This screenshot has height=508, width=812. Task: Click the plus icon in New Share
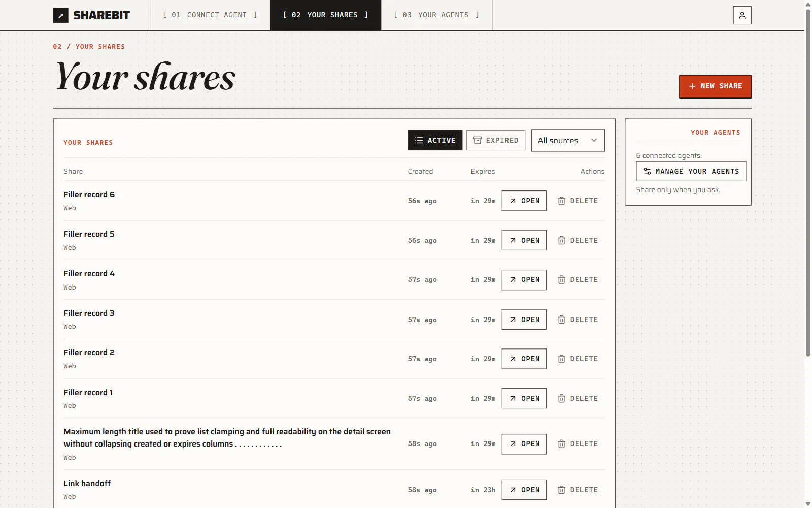coord(692,86)
